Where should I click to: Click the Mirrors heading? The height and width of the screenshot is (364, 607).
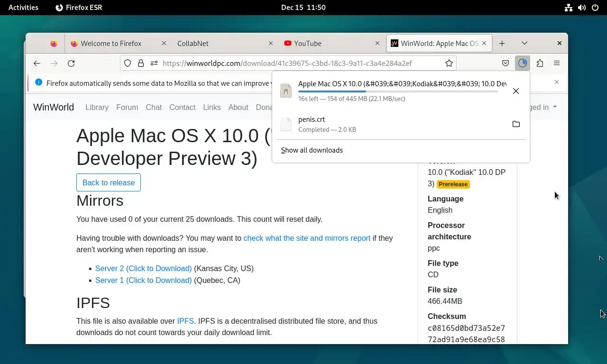pyautogui.click(x=100, y=200)
